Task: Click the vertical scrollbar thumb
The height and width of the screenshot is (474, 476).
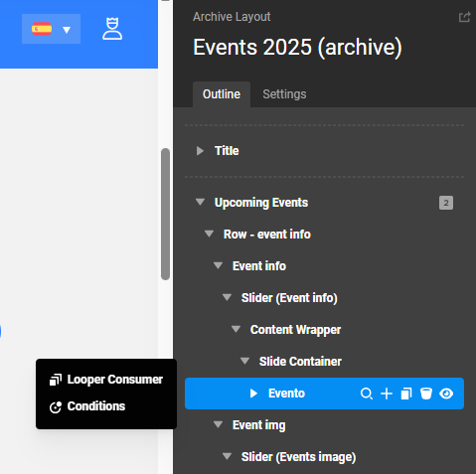Action: pyautogui.click(x=165, y=214)
